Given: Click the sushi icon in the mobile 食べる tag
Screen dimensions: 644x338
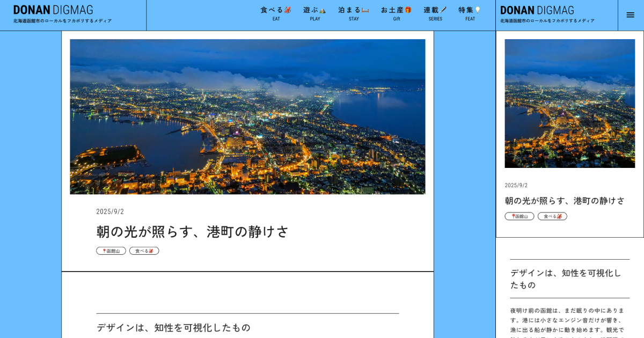Looking at the screenshot, I should (560, 216).
